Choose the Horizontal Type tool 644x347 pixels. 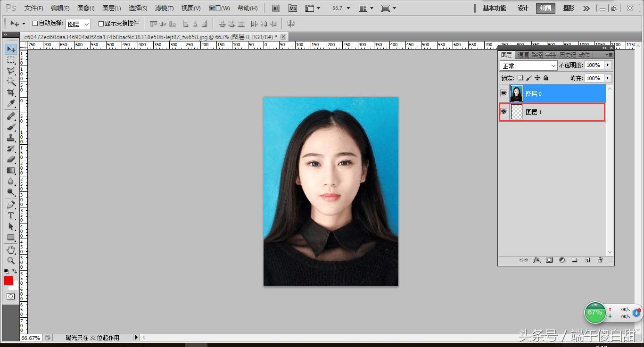[10, 215]
